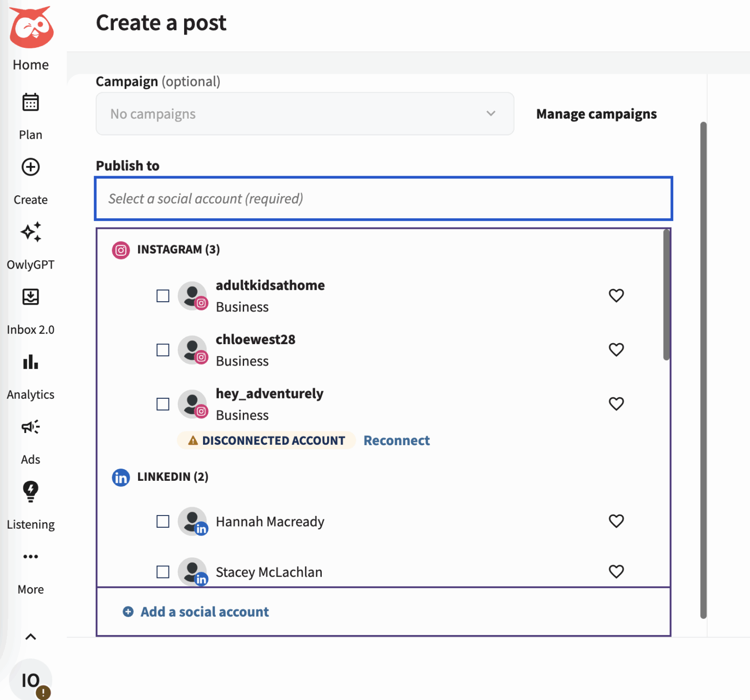Favorite chloewest28 with heart icon

pyautogui.click(x=616, y=350)
